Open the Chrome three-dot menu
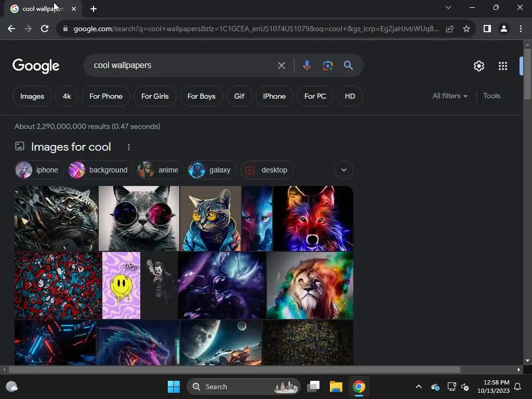Screen dimensions: 532x399 tap(521, 29)
